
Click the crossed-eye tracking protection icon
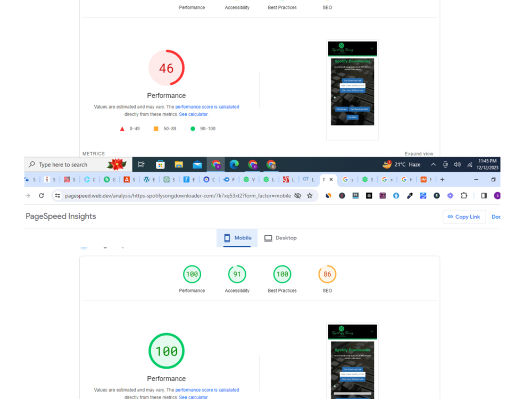point(297,196)
